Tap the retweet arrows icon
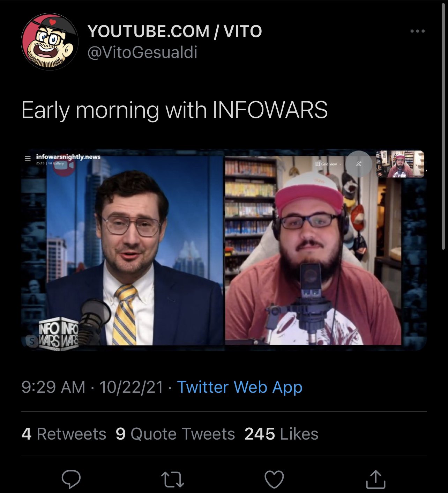448x493 pixels. tap(173, 479)
